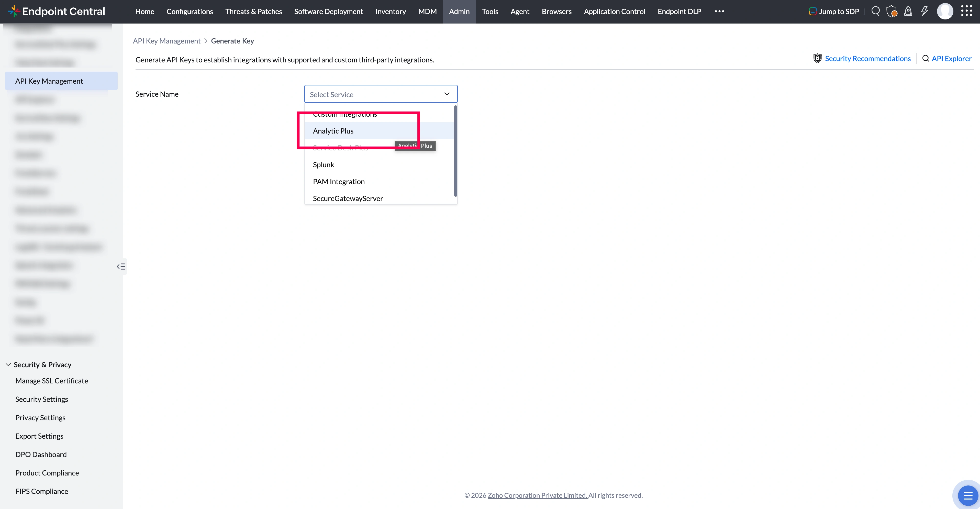This screenshot has width=980, height=509.
Task: Open Product Compliance in sidebar
Action: point(47,473)
